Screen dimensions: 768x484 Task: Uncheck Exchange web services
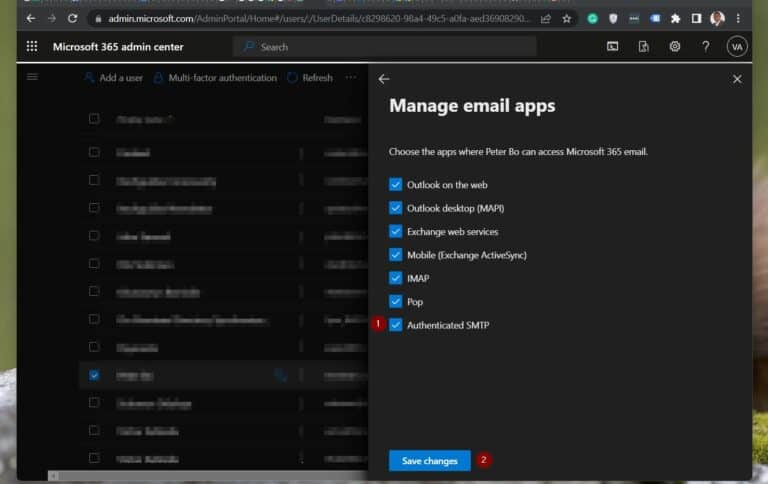(x=395, y=231)
